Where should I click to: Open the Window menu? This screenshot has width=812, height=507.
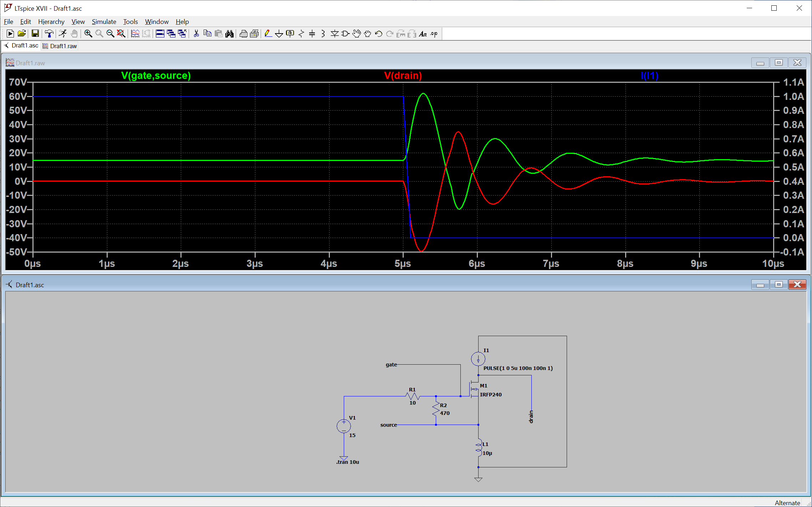click(157, 22)
